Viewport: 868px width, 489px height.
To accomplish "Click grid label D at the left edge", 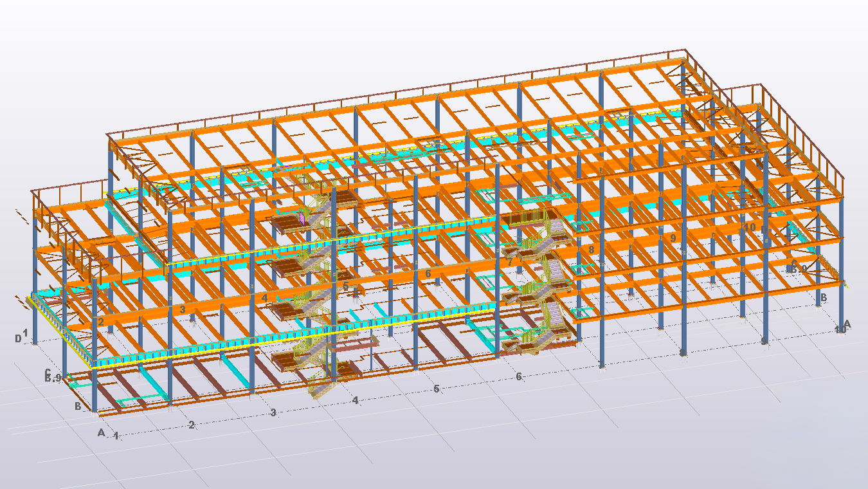I will pos(18,338).
